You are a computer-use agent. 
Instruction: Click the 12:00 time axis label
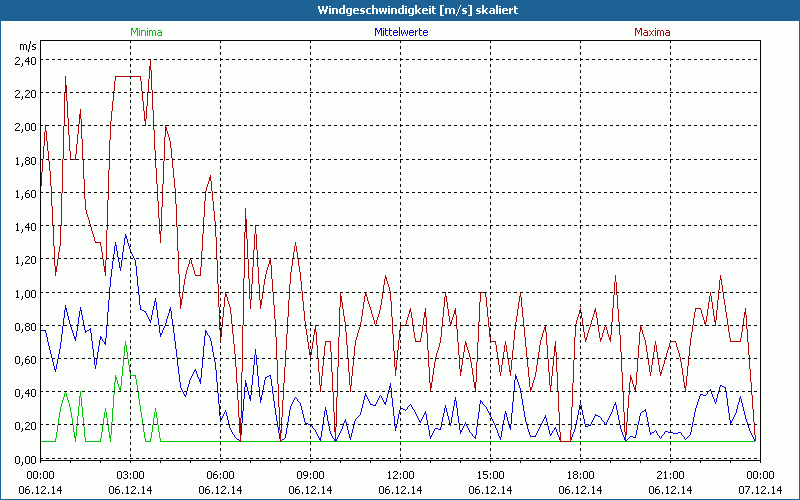pos(400,475)
